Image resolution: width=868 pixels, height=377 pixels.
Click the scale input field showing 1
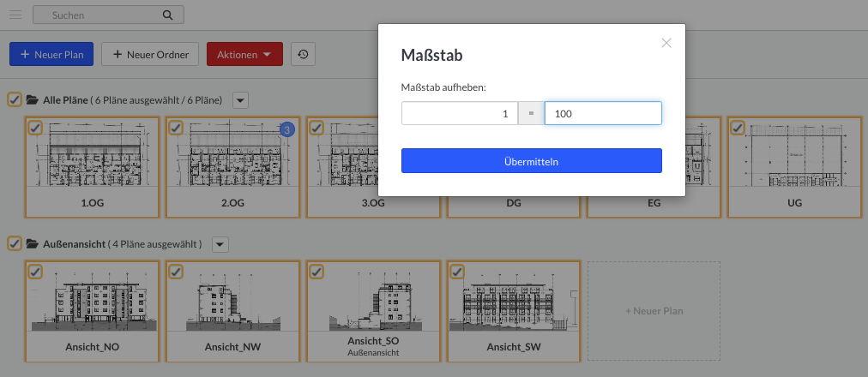click(460, 113)
